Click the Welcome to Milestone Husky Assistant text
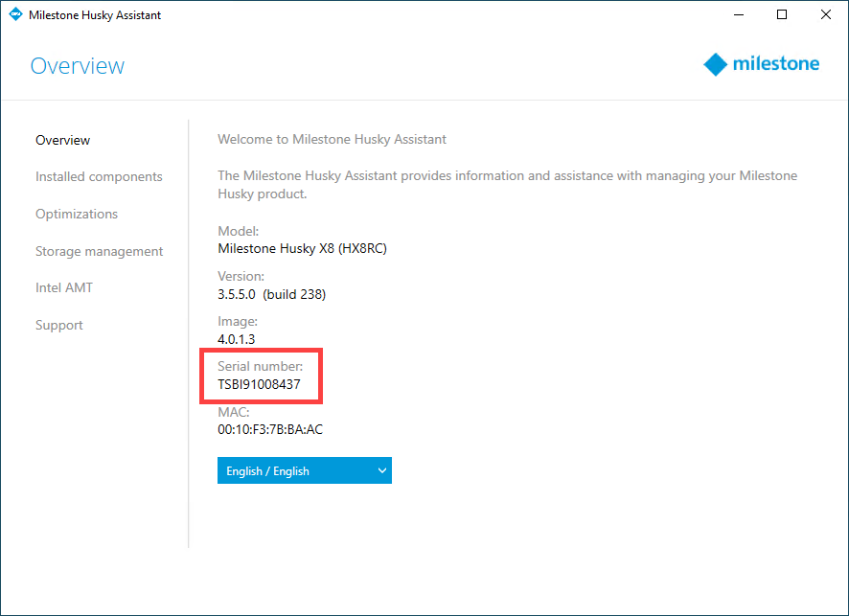The height and width of the screenshot is (616, 849). pos(332,139)
